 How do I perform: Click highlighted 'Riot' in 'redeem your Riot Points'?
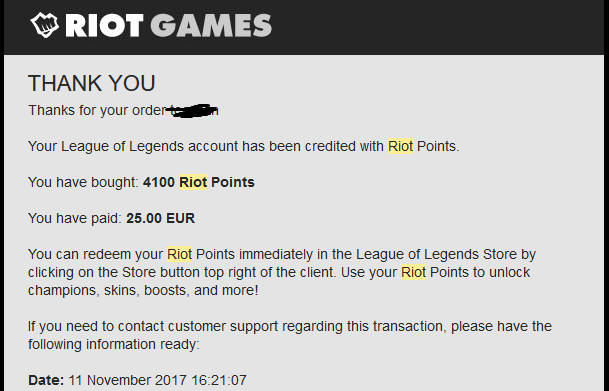click(179, 254)
